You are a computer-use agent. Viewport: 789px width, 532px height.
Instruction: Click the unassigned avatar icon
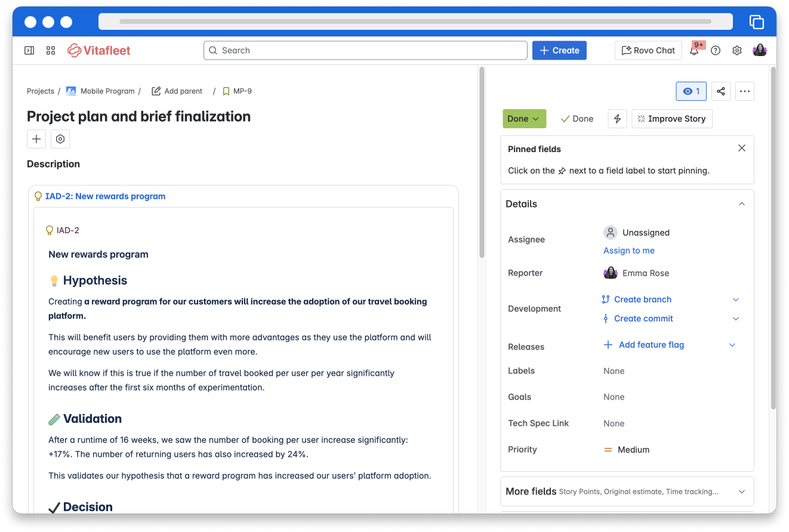point(610,233)
